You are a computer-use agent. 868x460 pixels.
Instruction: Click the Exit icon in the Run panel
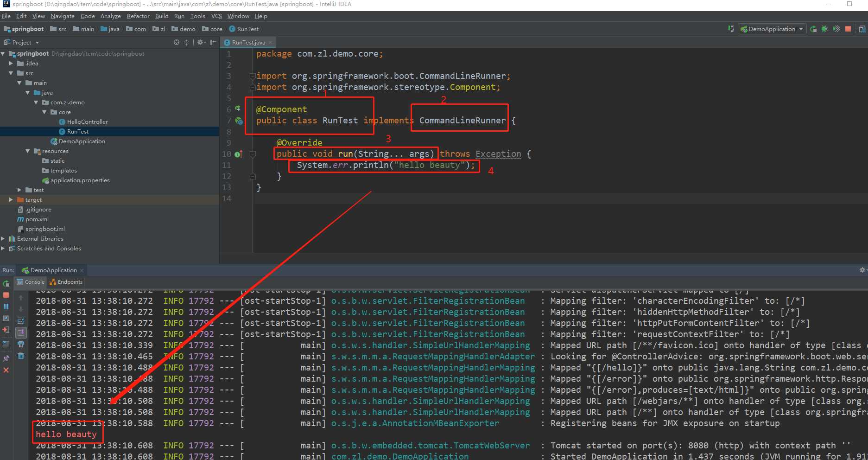pos(6,330)
